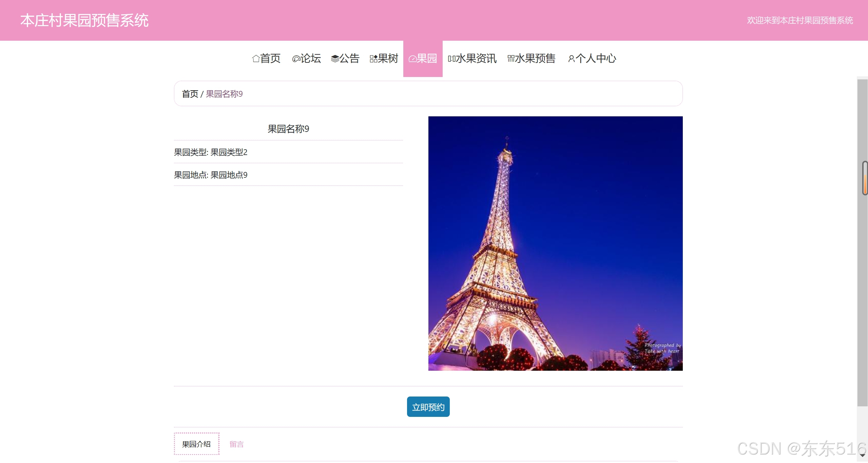Select the 果园介绍 tab
This screenshot has width=868, height=463.
point(196,444)
